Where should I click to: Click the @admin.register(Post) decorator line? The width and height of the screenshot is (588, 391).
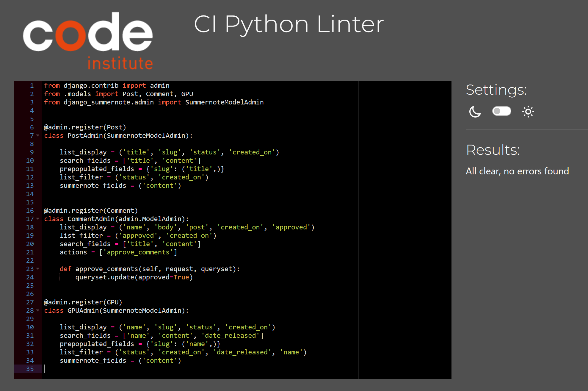(x=85, y=127)
